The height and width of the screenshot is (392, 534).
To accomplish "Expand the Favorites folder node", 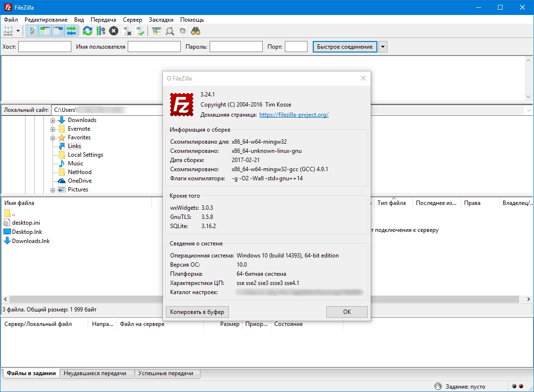I will coord(53,138).
